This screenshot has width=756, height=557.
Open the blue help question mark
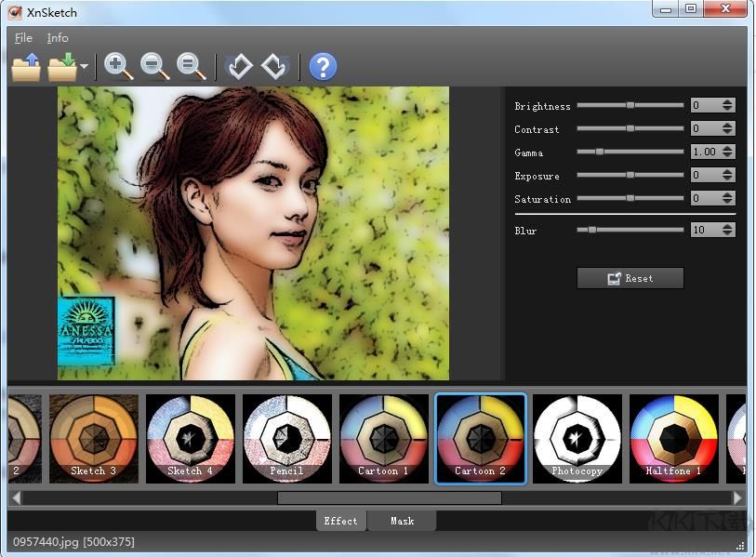click(x=323, y=67)
